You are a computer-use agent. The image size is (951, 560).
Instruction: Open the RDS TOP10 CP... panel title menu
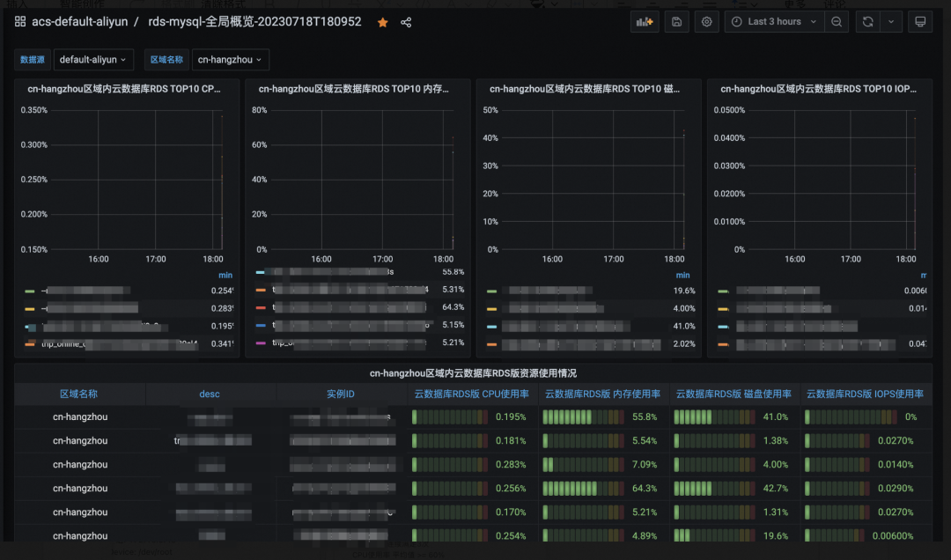point(124,89)
